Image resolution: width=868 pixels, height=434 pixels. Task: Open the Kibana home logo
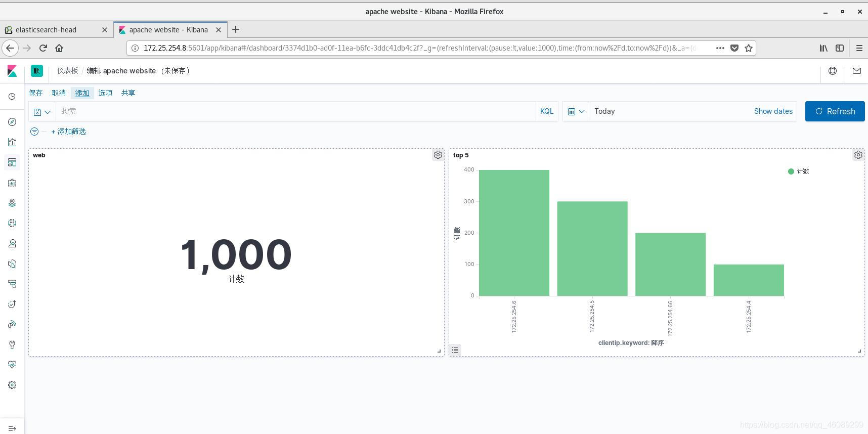pyautogui.click(x=12, y=71)
